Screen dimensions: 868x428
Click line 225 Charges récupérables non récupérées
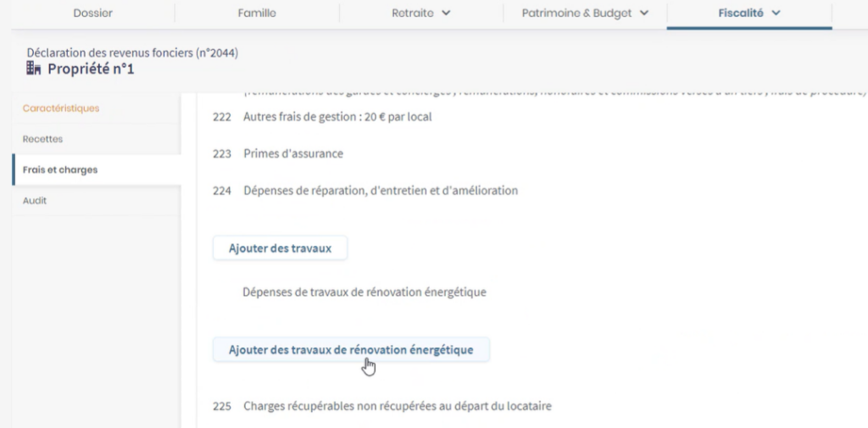(x=397, y=406)
